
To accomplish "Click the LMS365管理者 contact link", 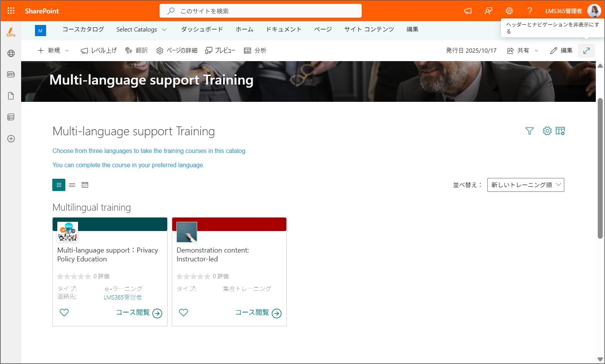I will tap(123, 297).
